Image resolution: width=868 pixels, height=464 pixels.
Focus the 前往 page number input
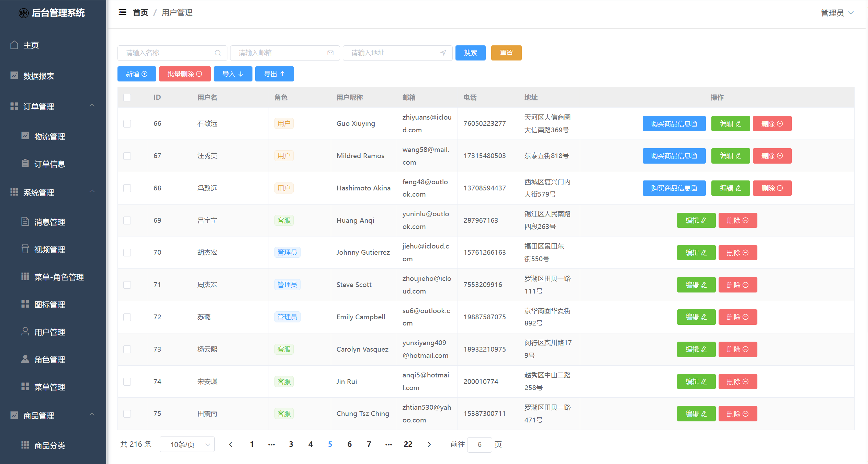coord(480,445)
